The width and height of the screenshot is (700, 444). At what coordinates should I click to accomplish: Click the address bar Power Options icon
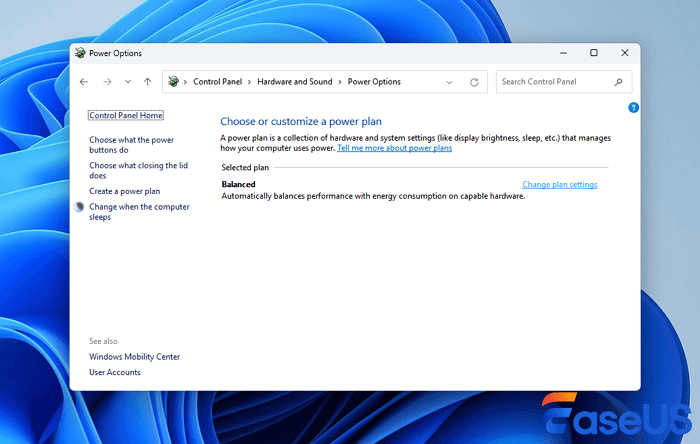(x=173, y=81)
